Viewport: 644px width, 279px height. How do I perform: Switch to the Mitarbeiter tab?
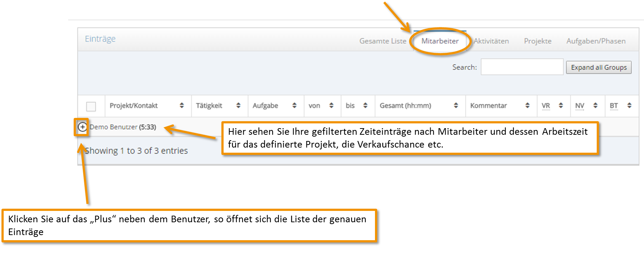(440, 41)
